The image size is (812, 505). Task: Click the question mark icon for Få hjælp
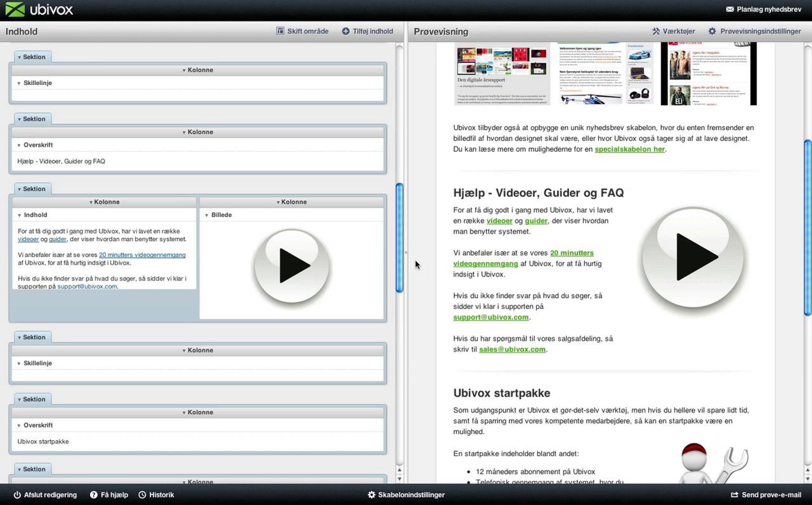(93, 495)
